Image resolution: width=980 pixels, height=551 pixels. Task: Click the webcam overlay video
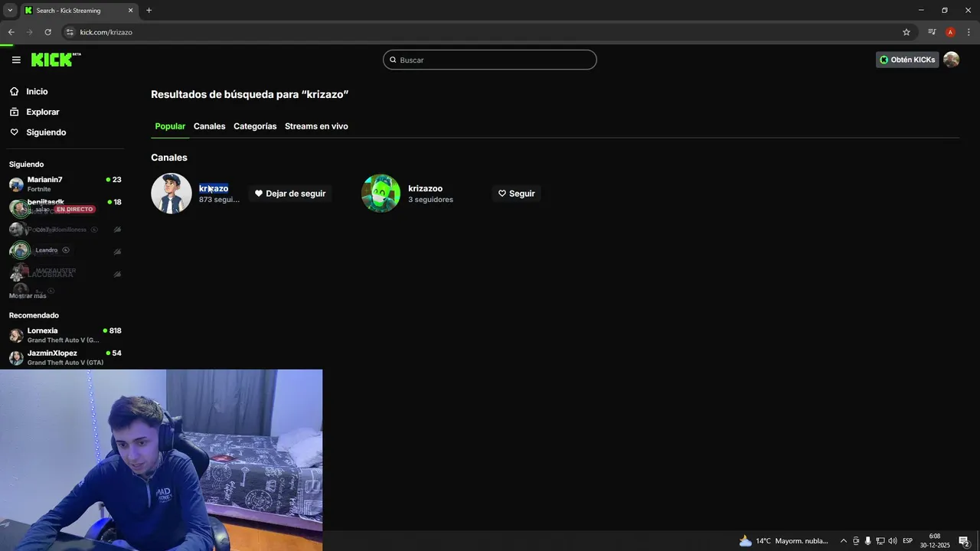[x=161, y=460]
